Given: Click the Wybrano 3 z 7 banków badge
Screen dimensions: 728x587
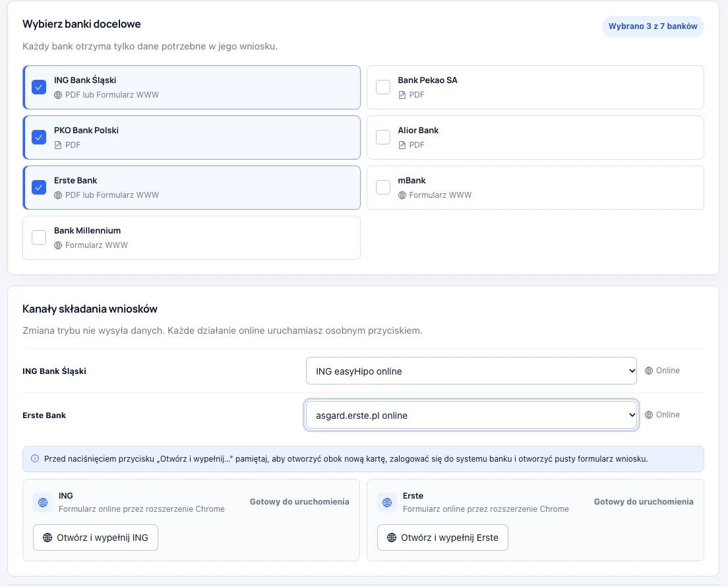Looking at the screenshot, I should 653,26.
